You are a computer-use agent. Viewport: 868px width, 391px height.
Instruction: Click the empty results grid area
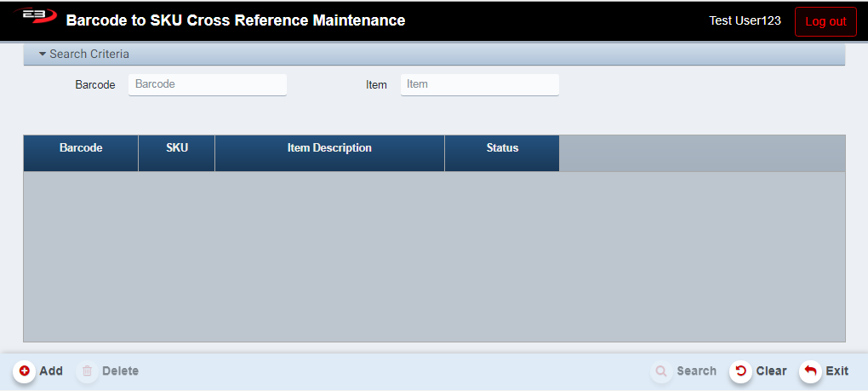click(434, 256)
